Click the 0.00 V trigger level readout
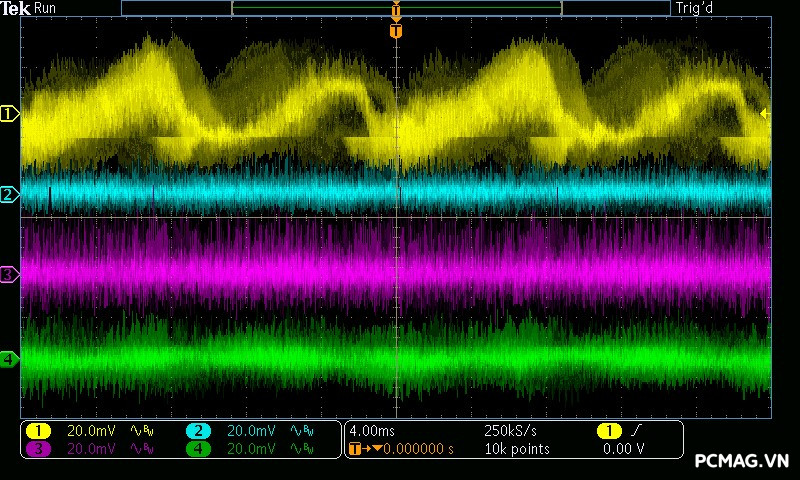 point(623,449)
